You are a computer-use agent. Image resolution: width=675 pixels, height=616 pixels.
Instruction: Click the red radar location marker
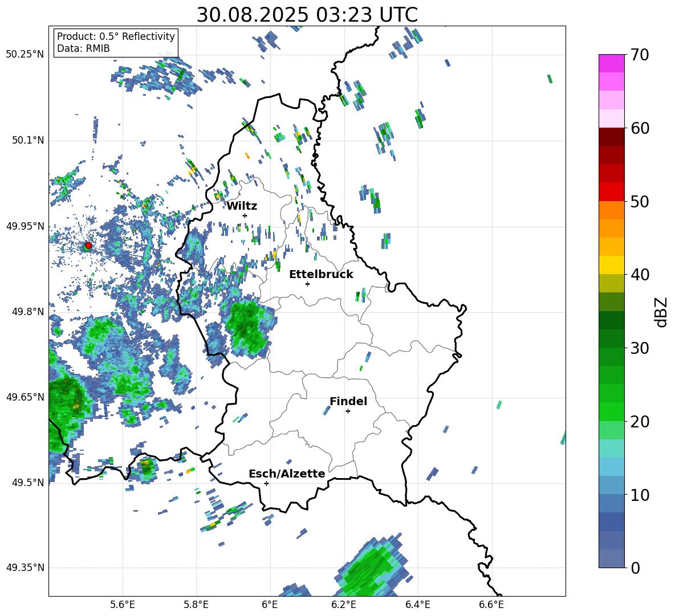pos(88,246)
